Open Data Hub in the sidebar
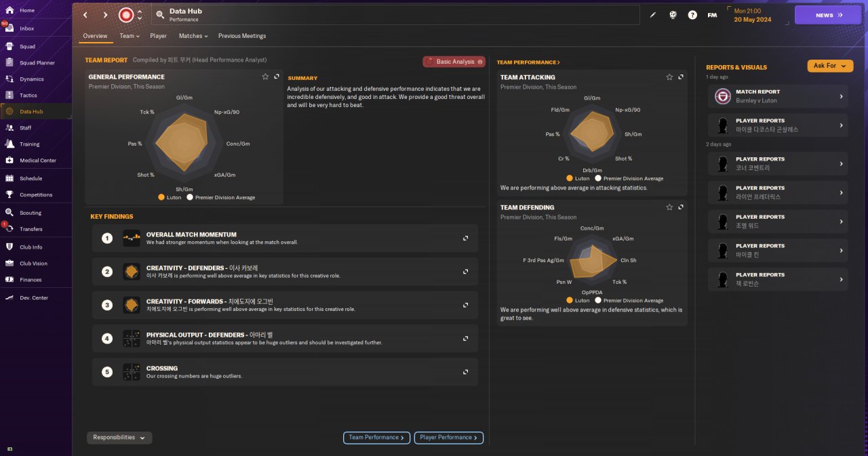Viewport: 868px width, 456px height. [36, 111]
